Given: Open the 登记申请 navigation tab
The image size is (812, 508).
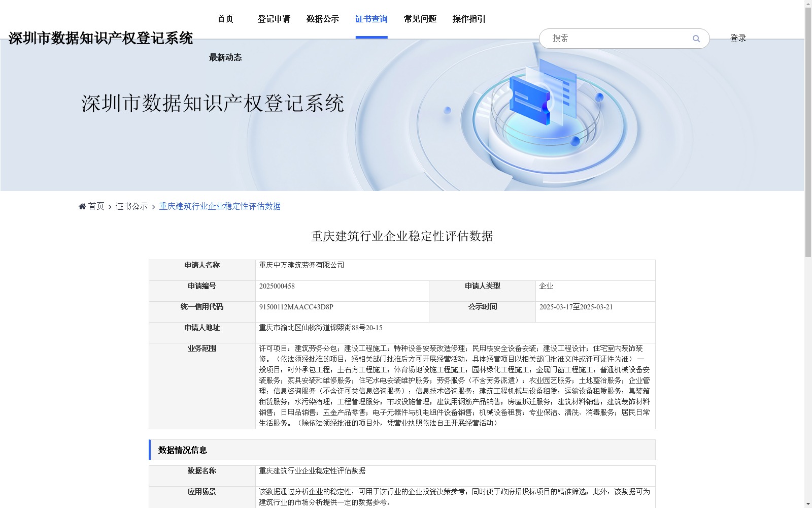Looking at the screenshot, I should coord(274,19).
